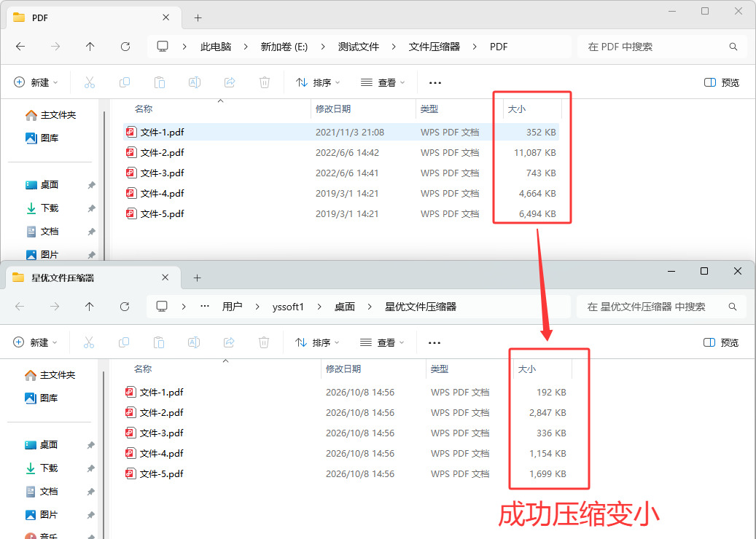Image resolution: width=756 pixels, height=539 pixels.
Task: Click Delete icon in 星优文件压缩器 window
Action: (264, 342)
